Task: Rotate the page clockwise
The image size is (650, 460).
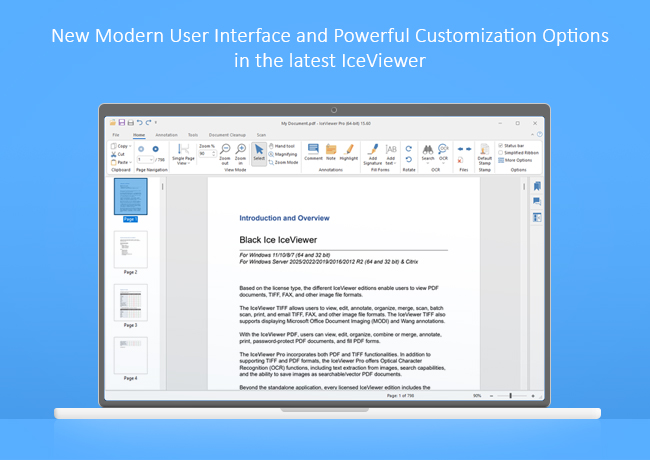Action: 409,148
